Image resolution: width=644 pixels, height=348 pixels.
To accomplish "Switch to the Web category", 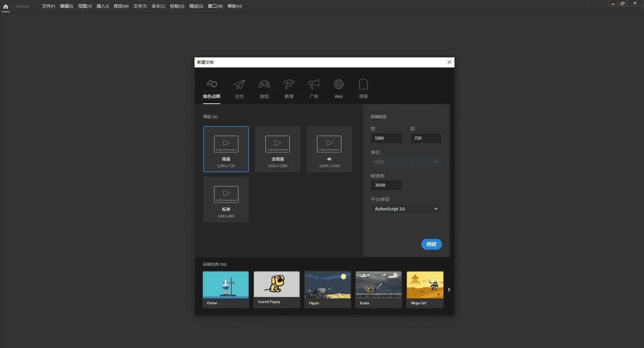I will click(338, 88).
